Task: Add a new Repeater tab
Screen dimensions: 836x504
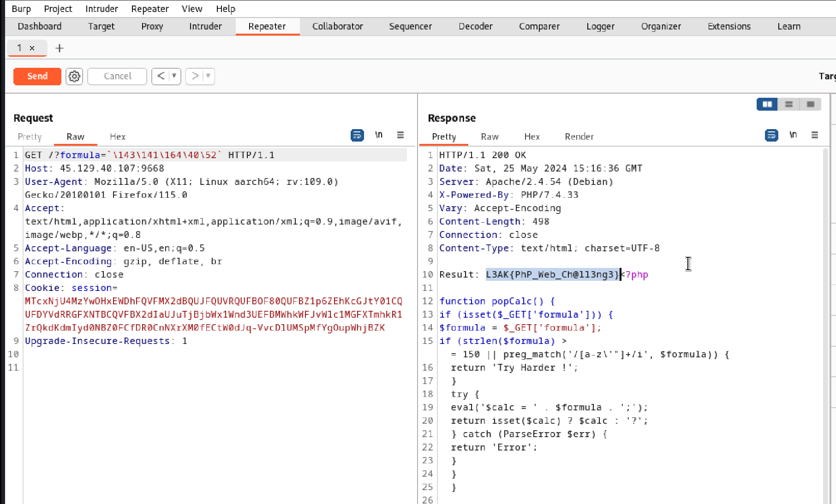Action: [60, 48]
